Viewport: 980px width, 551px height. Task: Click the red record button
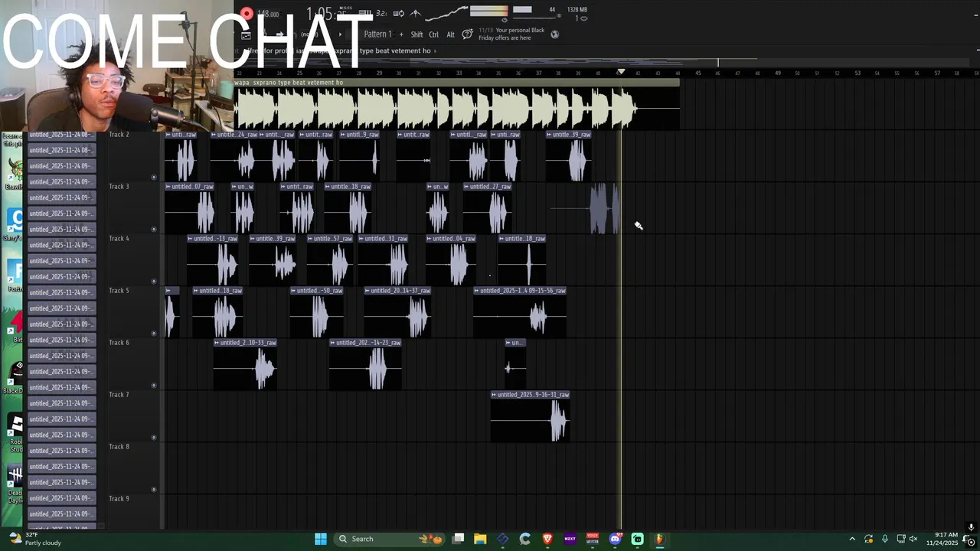pyautogui.click(x=247, y=13)
